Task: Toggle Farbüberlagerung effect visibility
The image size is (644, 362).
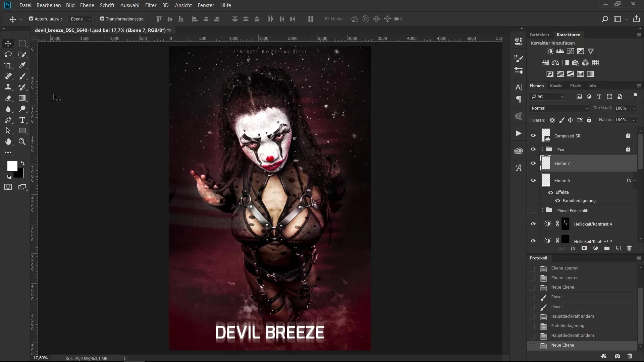Action: pos(558,201)
